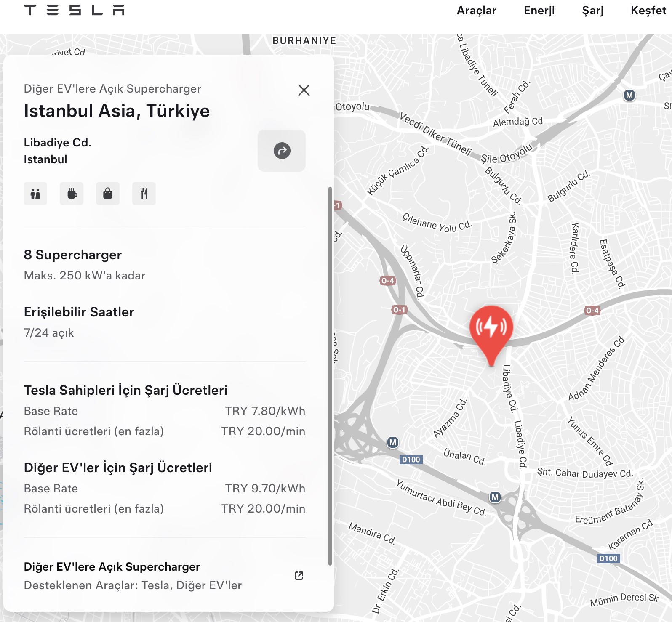Open the Şarj menu
Viewport: 672px width, 622px height.
[x=593, y=11]
